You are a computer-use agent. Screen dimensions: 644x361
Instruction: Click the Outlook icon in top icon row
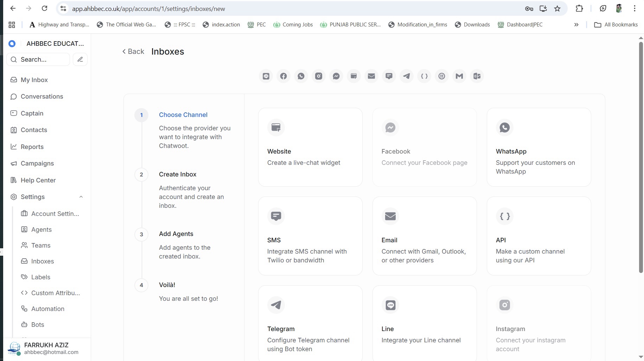477,76
